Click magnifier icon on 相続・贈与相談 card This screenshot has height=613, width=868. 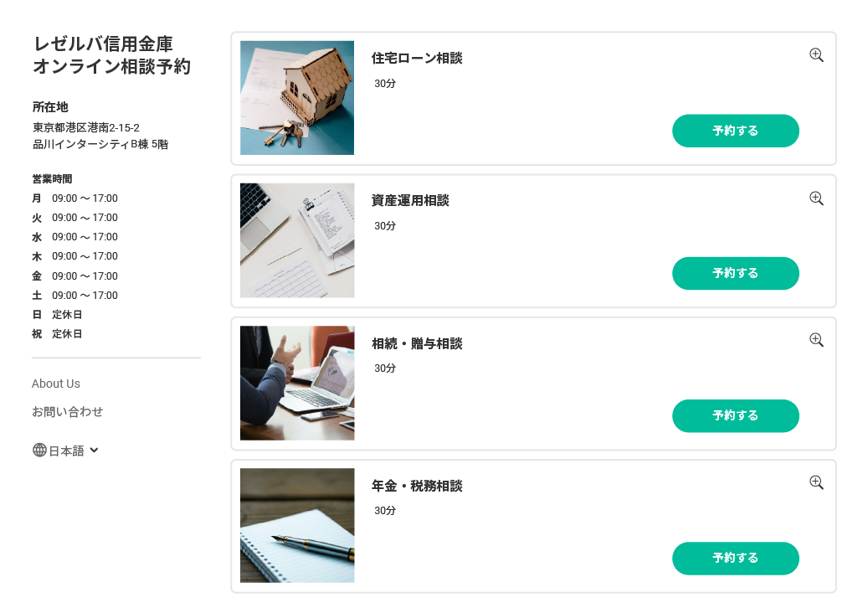pos(816,340)
